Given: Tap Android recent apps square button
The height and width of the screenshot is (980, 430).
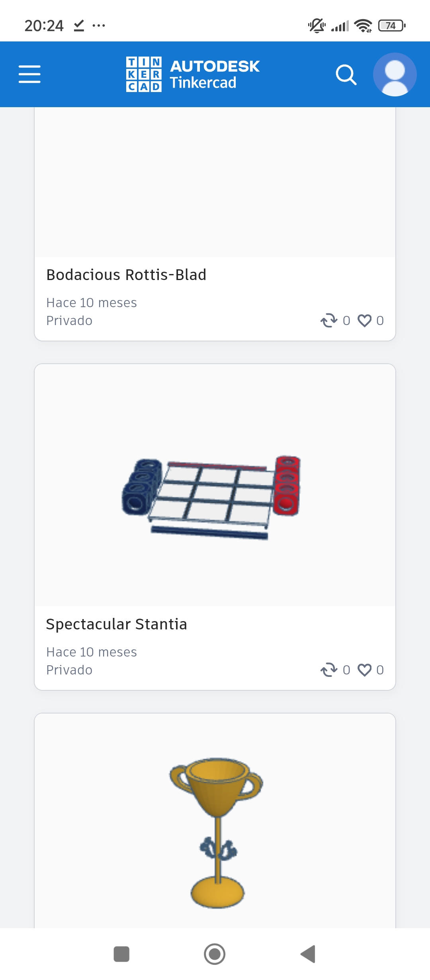Looking at the screenshot, I should 121,954.
